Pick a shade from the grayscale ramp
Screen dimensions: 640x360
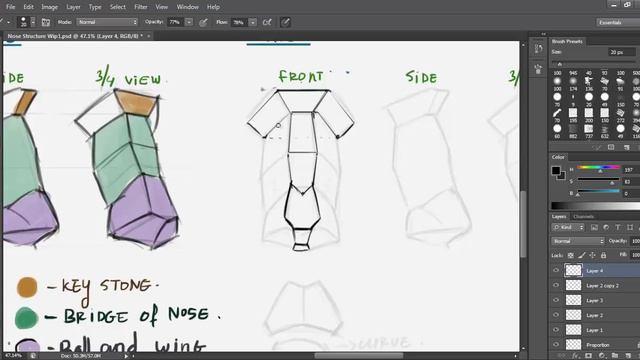(x=596, y=205)
